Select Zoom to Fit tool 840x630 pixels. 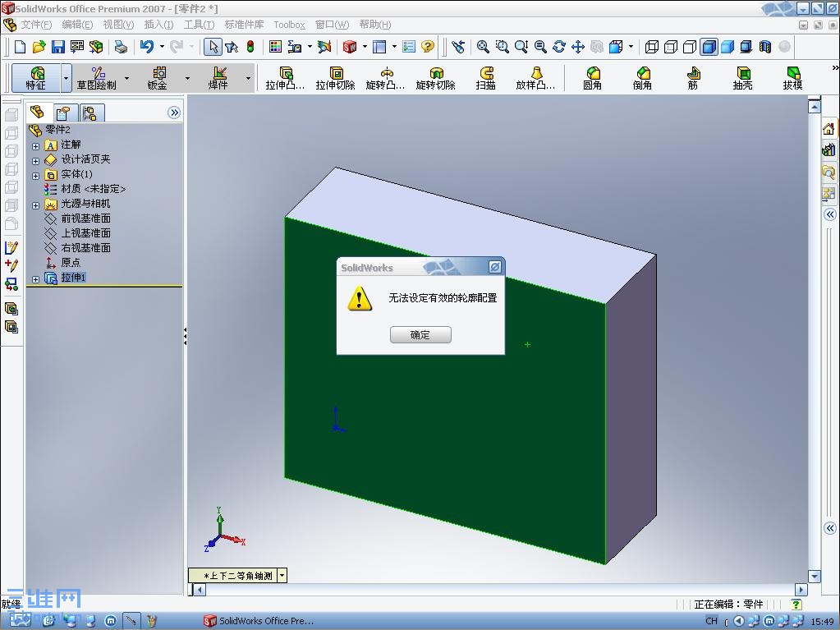[483, 47]
